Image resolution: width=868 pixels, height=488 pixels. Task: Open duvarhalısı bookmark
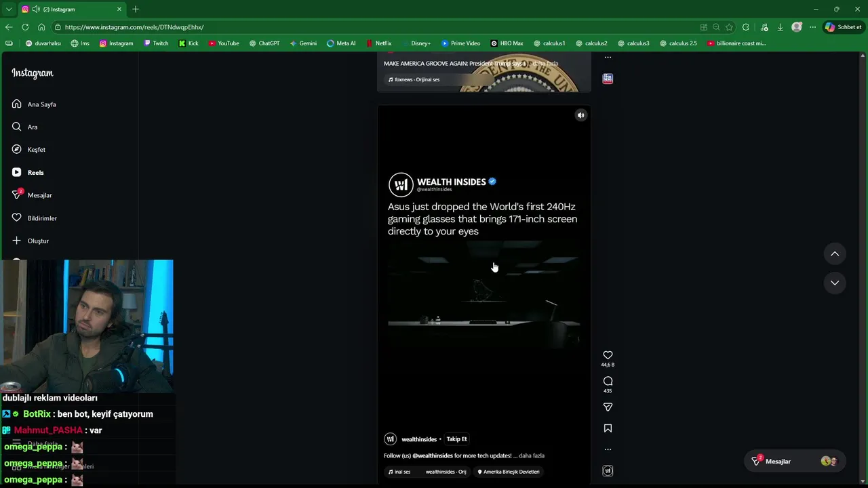43,43
